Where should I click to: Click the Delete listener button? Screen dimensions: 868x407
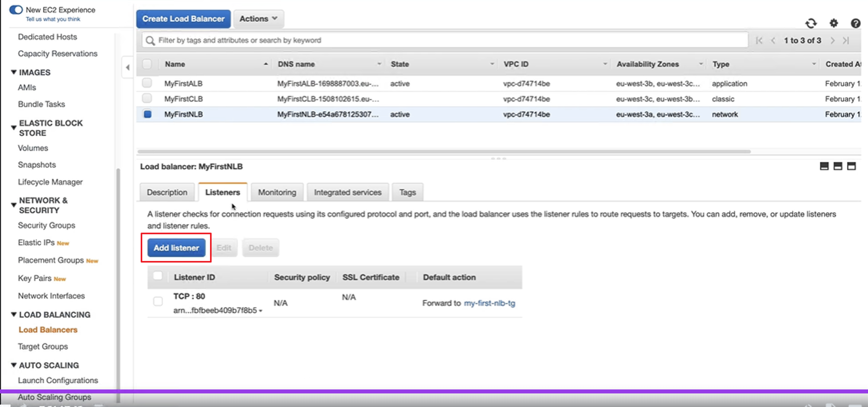[x=261, y=248]
